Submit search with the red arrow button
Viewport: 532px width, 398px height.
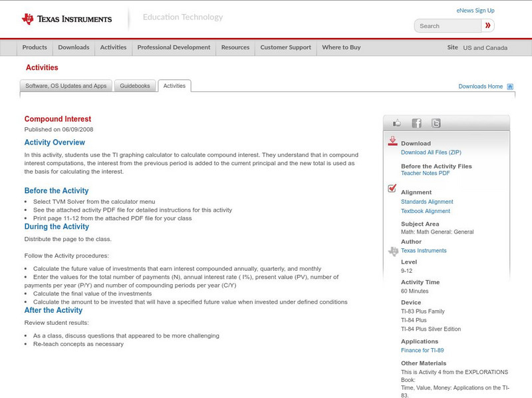pyautogui.click(x=487, y=25)
